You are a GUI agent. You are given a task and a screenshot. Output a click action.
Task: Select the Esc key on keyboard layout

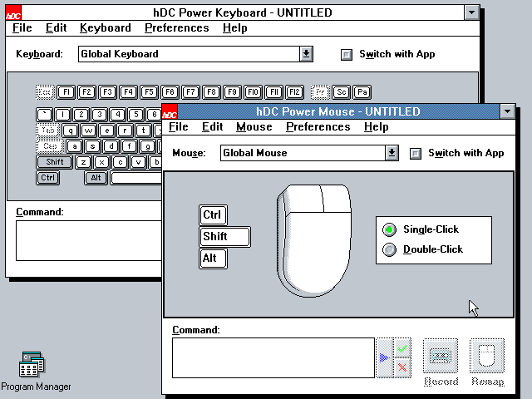[45, 92]
